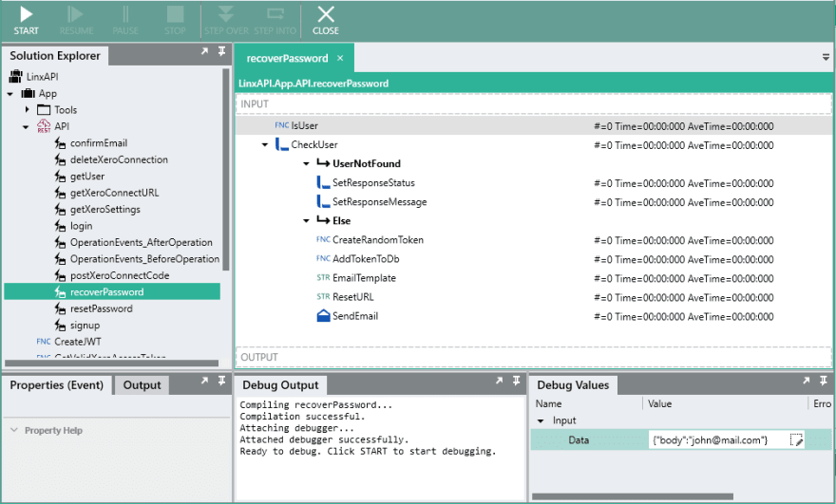836x504 pixels.
Task: Select the postXeroConnectCode operation
Action: tap(120, 275)
